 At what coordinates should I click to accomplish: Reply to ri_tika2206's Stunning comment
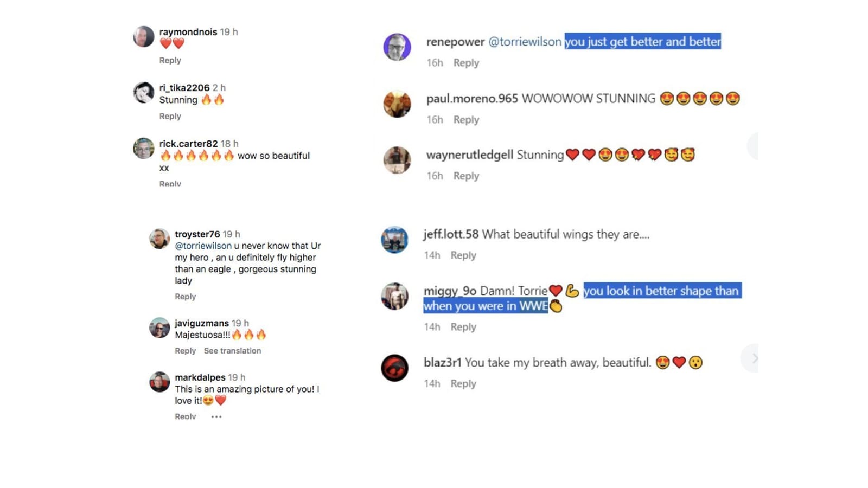tap(170, 117)
